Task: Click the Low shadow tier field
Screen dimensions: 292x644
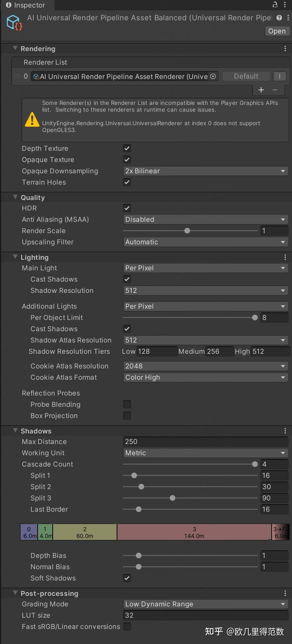Action: (x=157, y=352)
